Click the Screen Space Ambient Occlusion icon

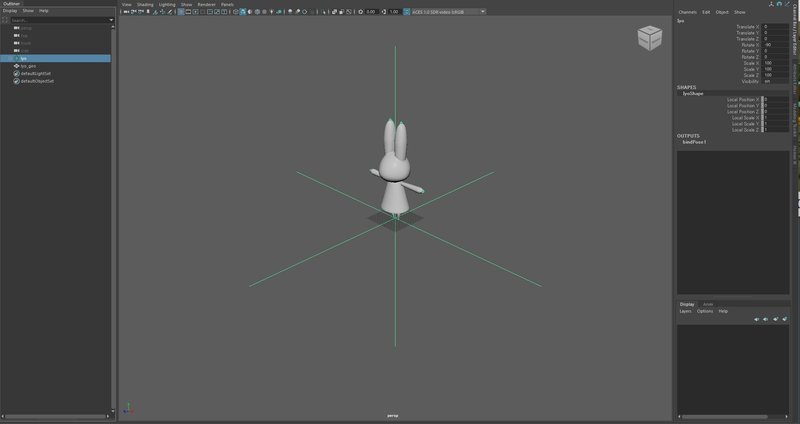[x=290, y=11]
